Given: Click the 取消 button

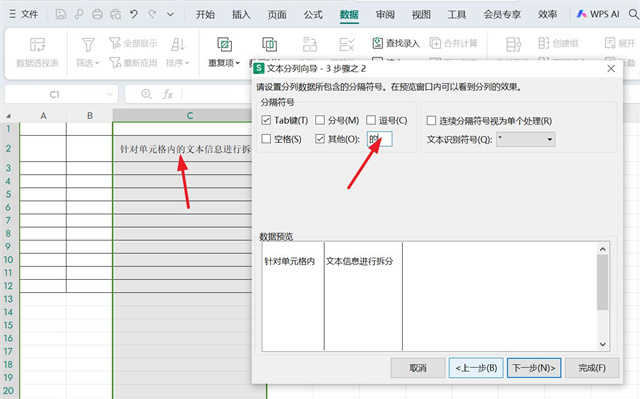Looking at the screenshot, I should (x=418, y=368).
